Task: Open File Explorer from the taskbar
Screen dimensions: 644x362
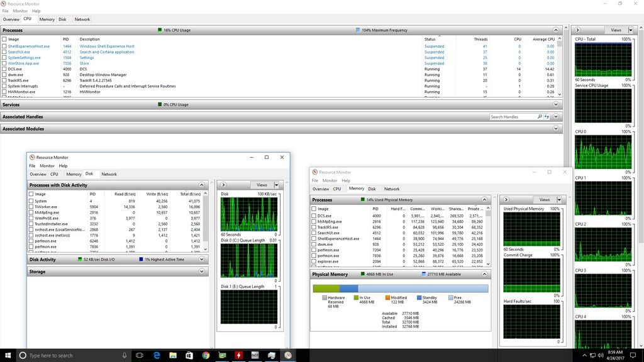Action: coord(174,355)
